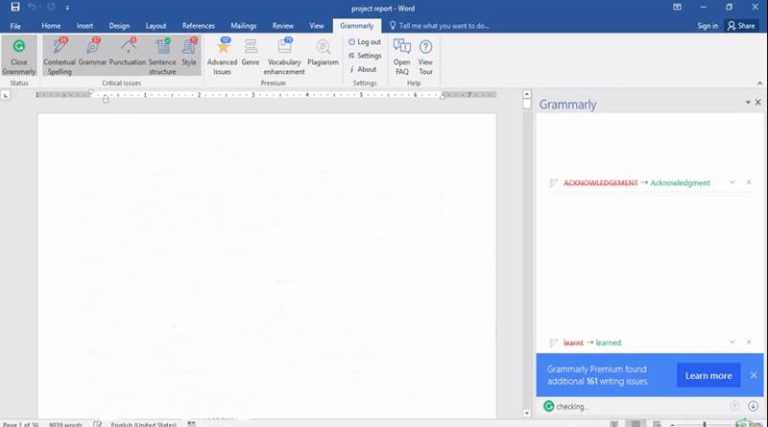Image resolution: width=768 pixels, height=427 pixels.
Task: Adjust the zoom slider in status bar
Action: click(704, 424)
